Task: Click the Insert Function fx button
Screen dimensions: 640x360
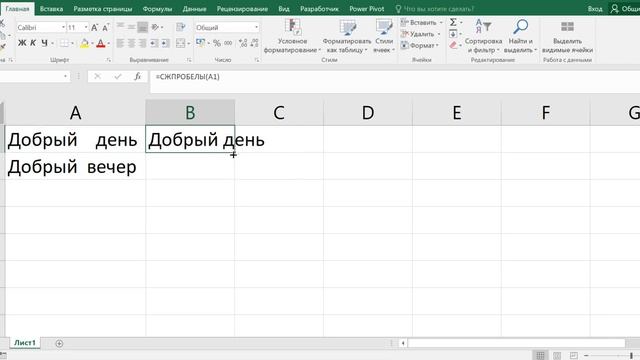Action: [x=138, y=76]
